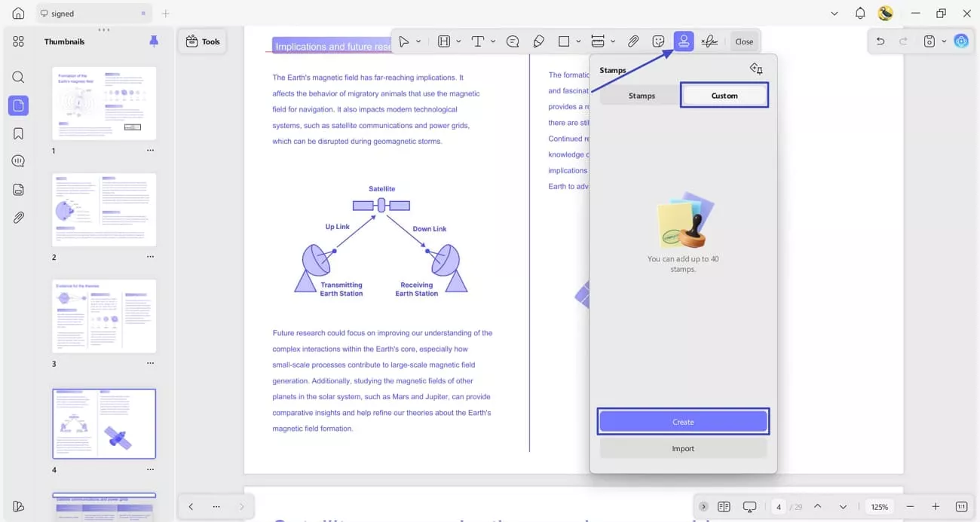This screenshot has height=522, width=980.
Task: Select the Text annotation tool
Action: 477,41
